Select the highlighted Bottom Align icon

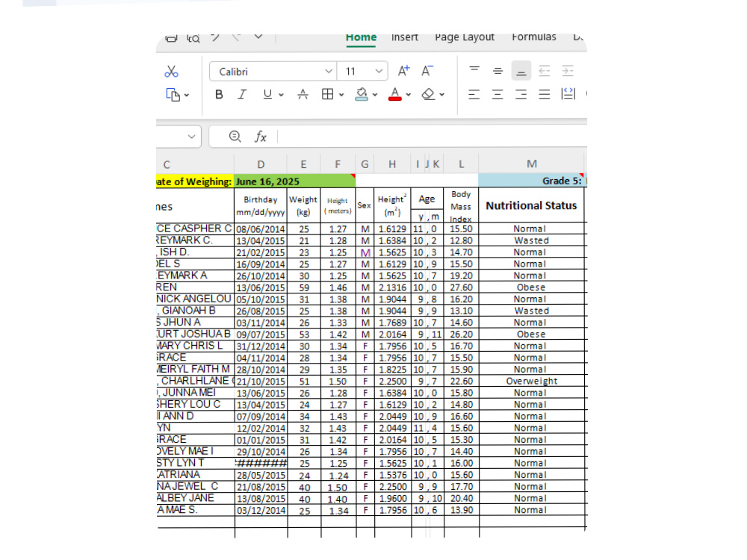(521, 71)
